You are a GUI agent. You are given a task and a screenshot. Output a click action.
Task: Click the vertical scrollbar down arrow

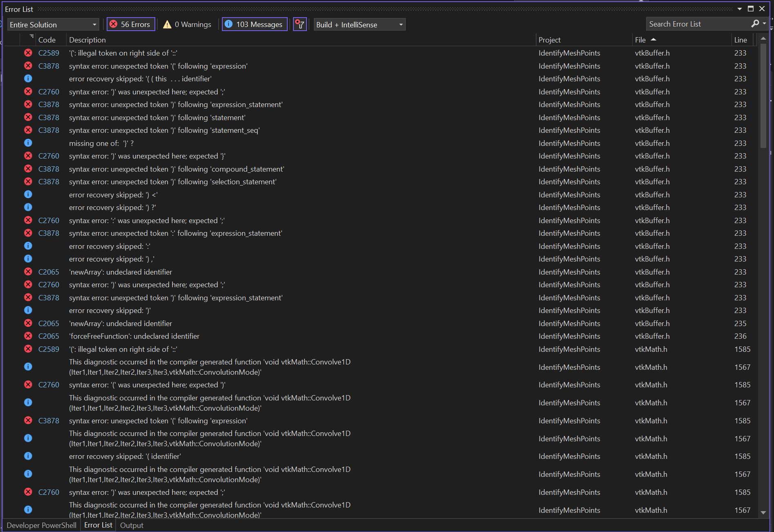pos(763,513)
